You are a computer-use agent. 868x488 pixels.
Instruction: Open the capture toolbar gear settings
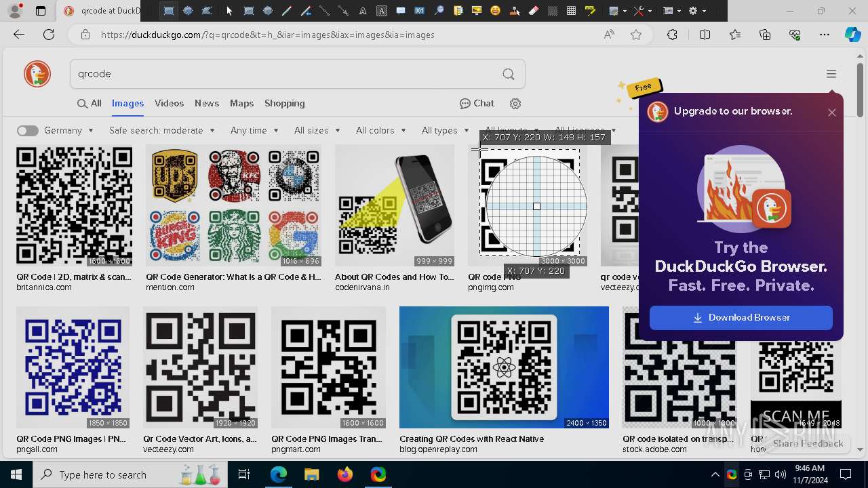coord(693,11)
